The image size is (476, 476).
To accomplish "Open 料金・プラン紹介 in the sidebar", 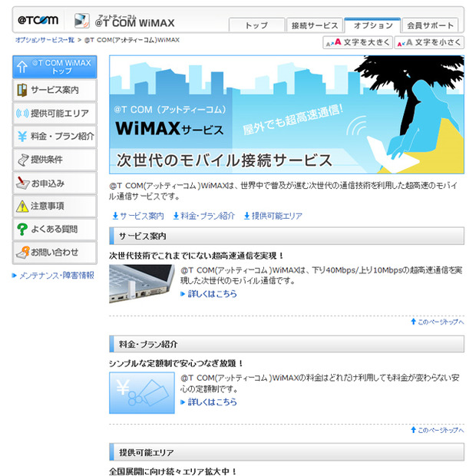I will coord(55,137).
